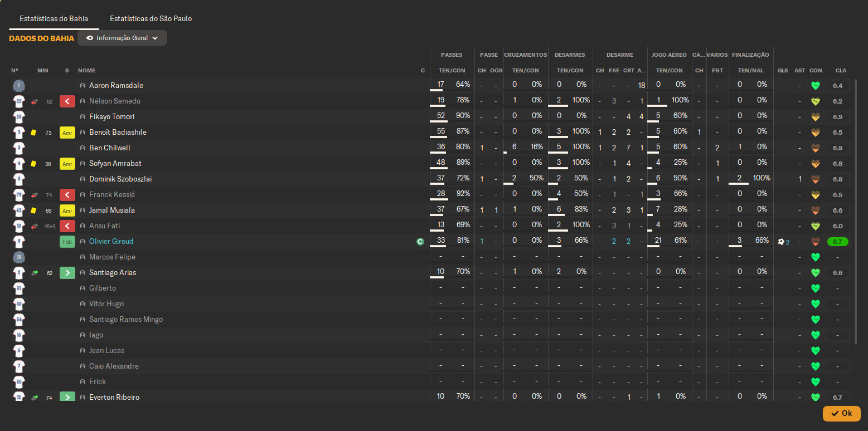Click Erick's shirt icon
This screenshot has height=431, width=868.
[x=19, y=382]
